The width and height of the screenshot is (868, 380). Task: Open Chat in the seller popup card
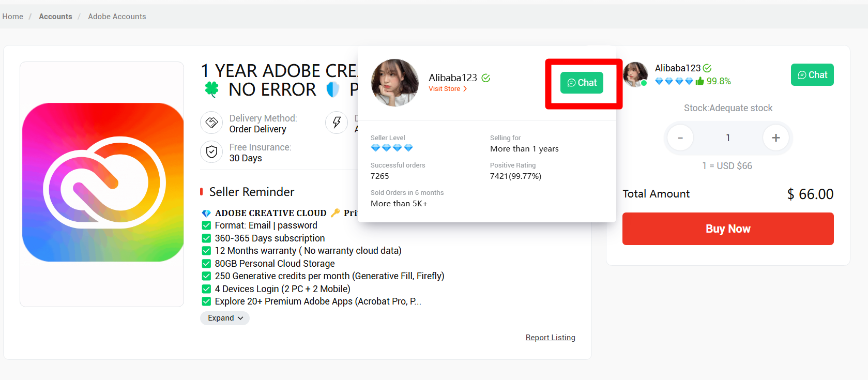click(582, 83)
